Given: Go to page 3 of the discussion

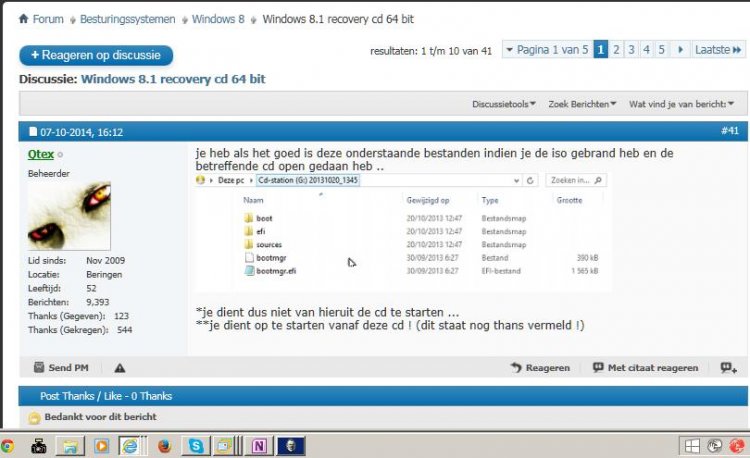Looking at the screenshot, I should pos(631,49).
